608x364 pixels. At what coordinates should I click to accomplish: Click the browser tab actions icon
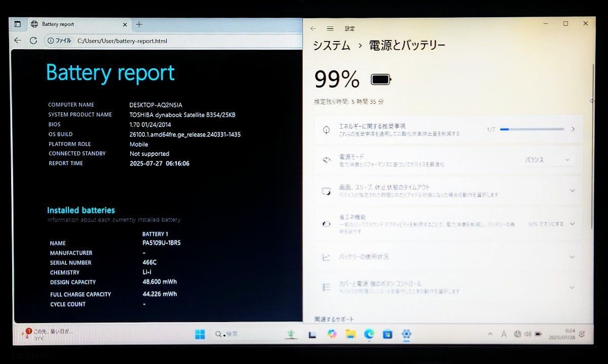coord(17,24)
